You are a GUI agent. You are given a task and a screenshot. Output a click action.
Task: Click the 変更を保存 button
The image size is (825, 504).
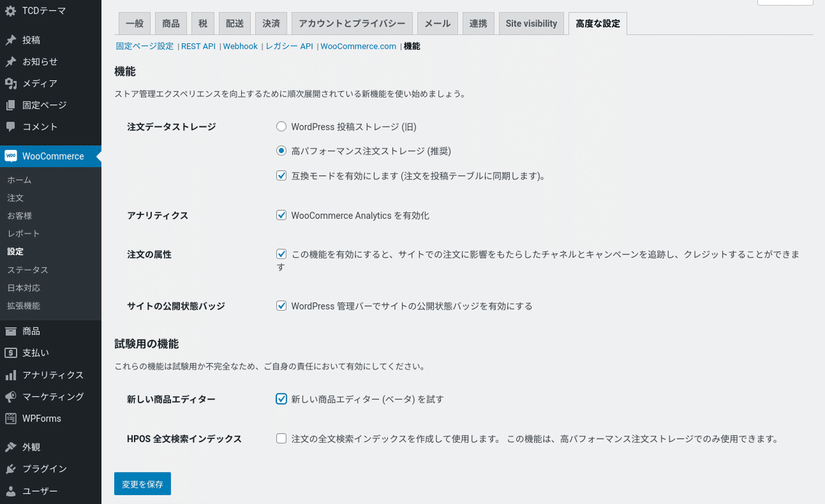[x=142, y=484]
